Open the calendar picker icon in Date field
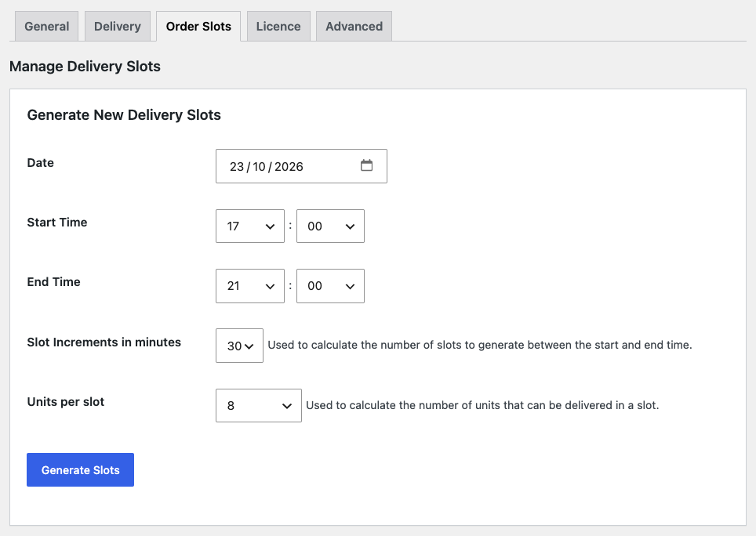Viewport: 756px width, 536px height. 366,165
